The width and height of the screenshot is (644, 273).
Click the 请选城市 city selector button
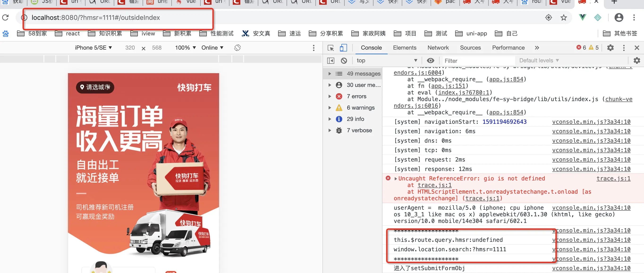click(95, 87)
